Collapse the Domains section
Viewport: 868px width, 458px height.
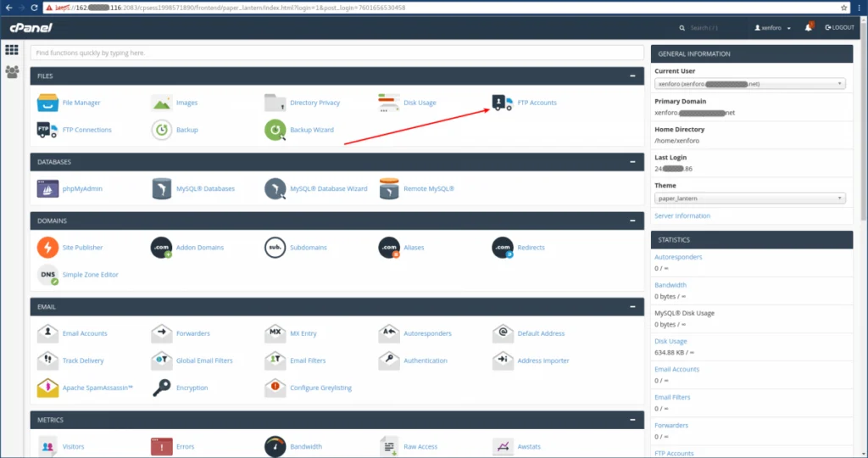[x=632, y=221]
